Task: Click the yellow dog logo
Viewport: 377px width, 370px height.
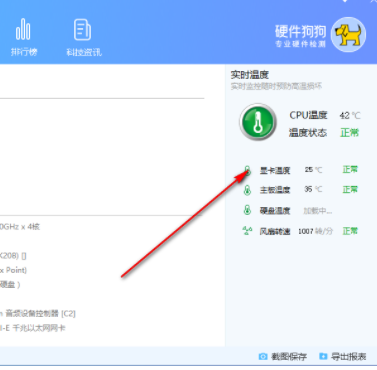Action: pyautogui.click(x=348, y=34)
